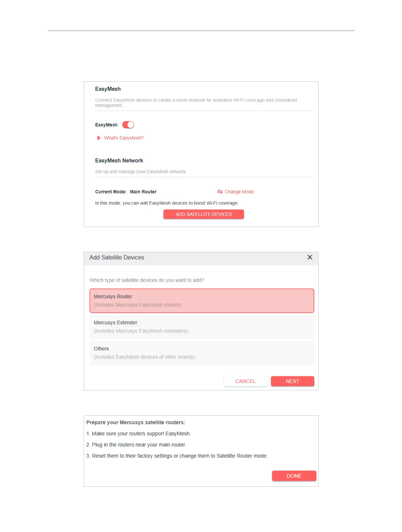Pick the Others device type option
The image size is (402, 532).
point(202,353)
